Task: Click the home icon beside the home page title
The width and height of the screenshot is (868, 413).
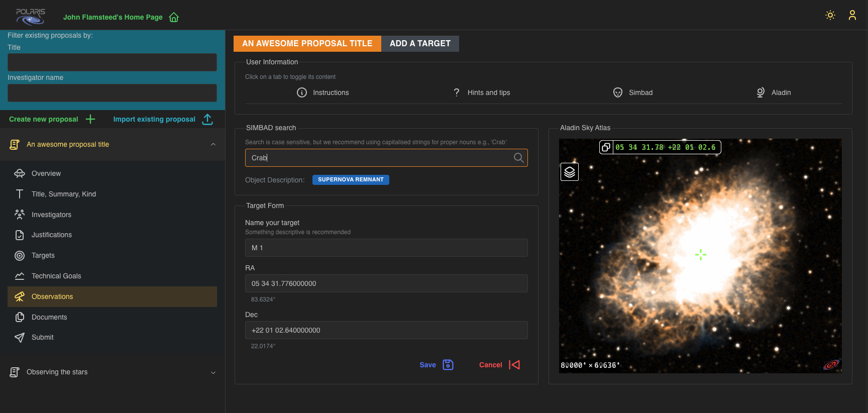Action: (x=174, y=18)
